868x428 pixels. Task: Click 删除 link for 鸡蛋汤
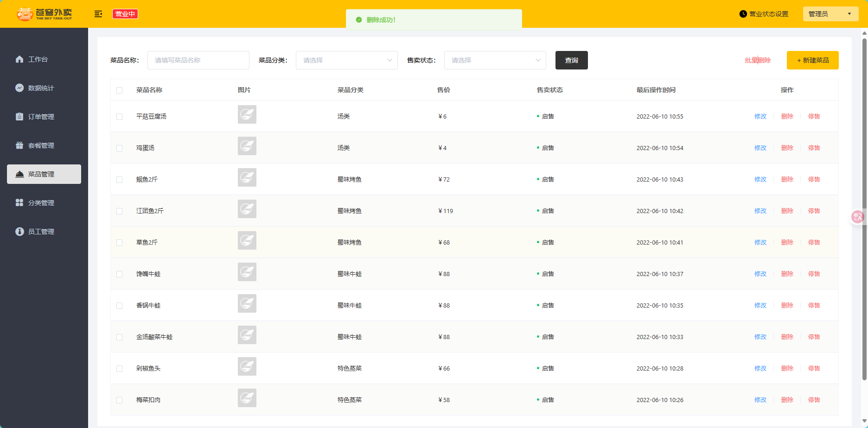pyautogui.click(x=787, y=148)
